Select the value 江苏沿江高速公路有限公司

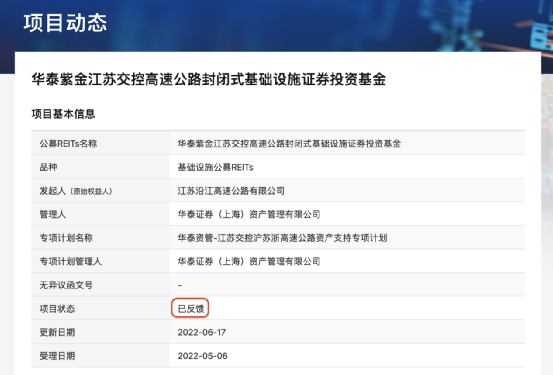pos(231,191)
